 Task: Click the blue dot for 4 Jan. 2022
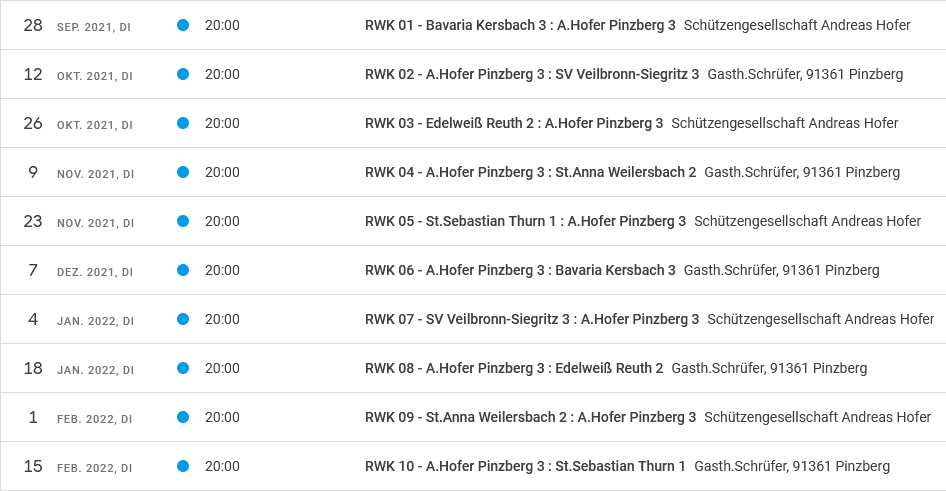(x=183, y=319)
